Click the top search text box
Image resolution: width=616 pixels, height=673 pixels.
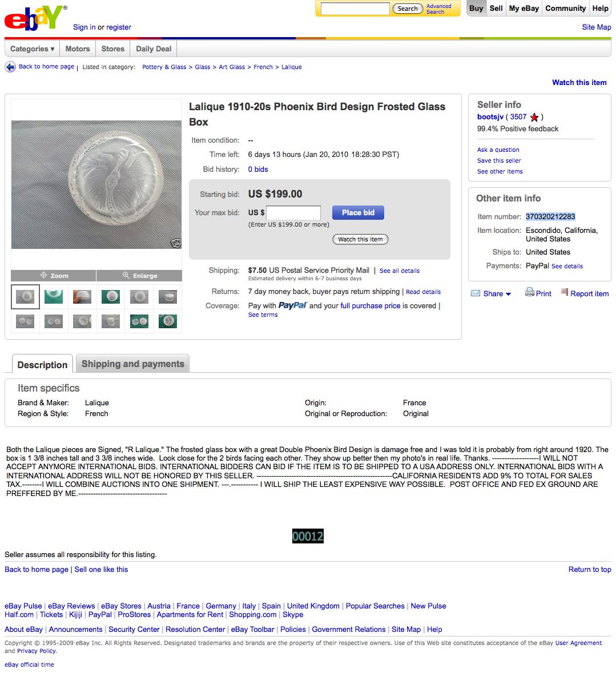(x=355, y=9)
